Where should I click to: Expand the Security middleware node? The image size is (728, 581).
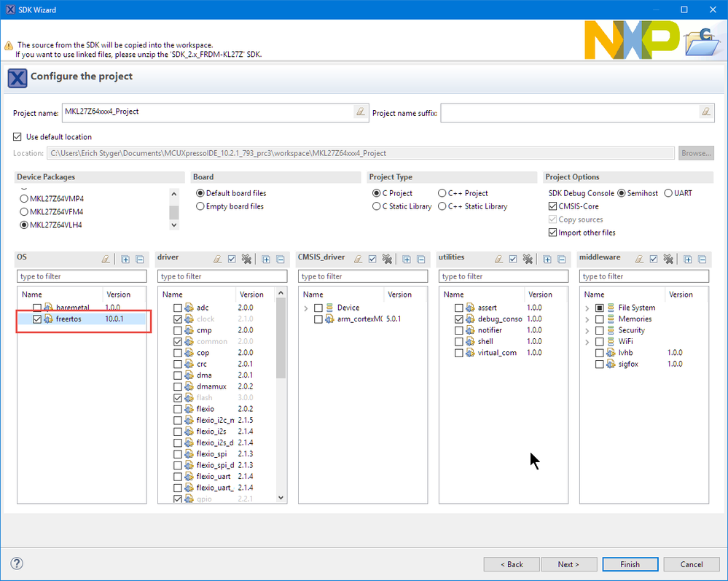(587, 331)
